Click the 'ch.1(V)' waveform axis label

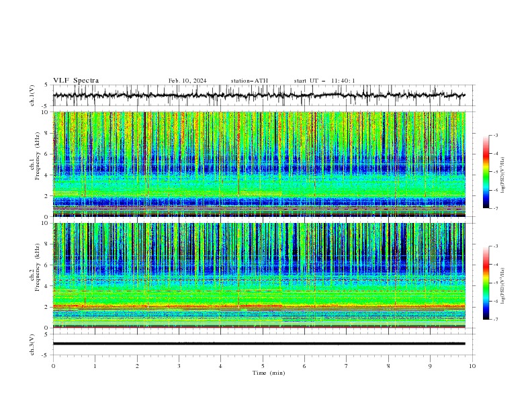point(32,95)
